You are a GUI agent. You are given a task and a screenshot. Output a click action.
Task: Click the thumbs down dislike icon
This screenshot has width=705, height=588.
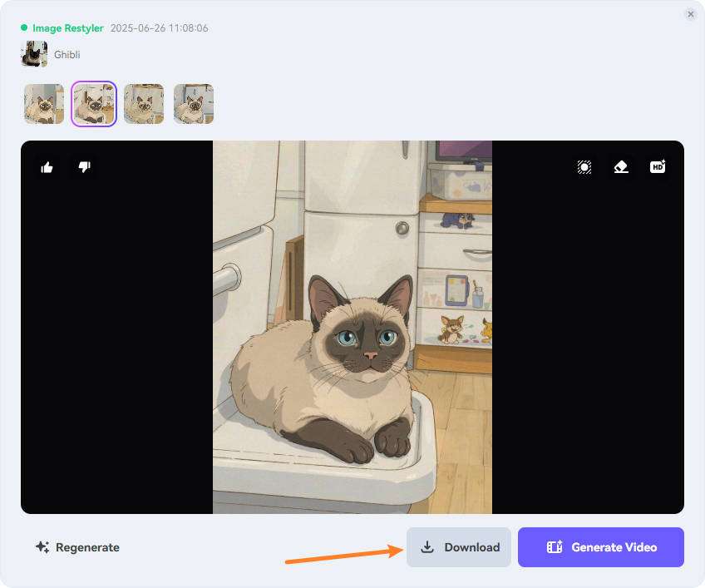click(84, 167)
